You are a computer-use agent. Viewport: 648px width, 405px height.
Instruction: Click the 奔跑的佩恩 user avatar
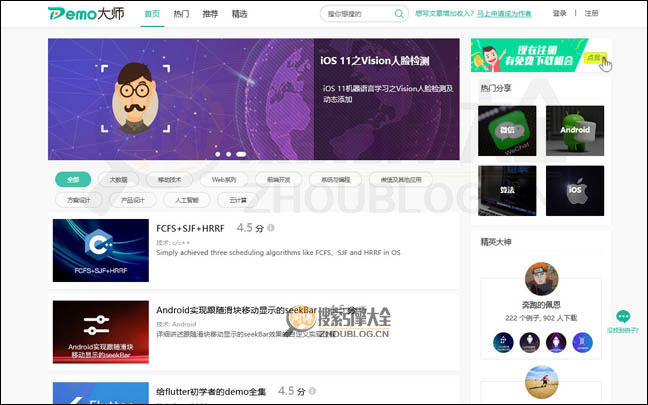pos(541,279)
